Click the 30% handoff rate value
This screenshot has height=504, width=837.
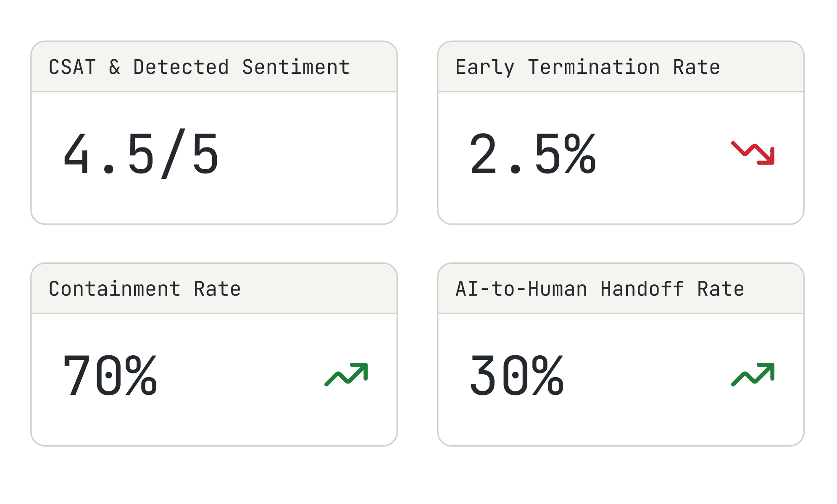pyautogui.click(x=516, y=375)
